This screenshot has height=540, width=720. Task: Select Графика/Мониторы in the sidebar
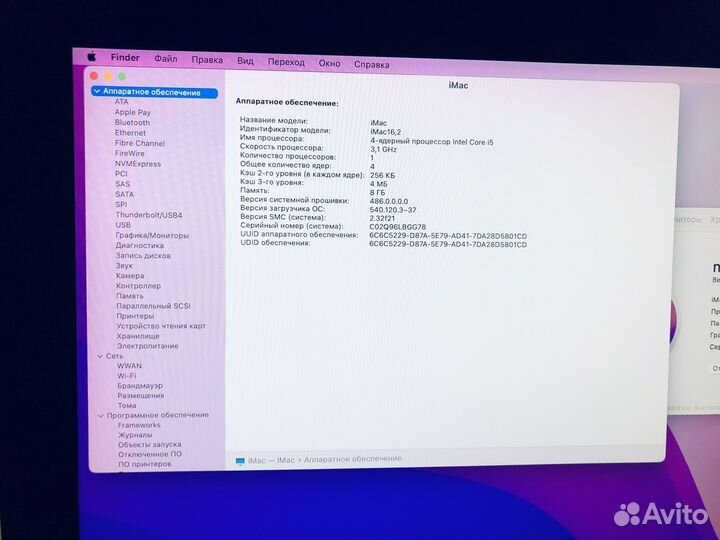point(152,236)
